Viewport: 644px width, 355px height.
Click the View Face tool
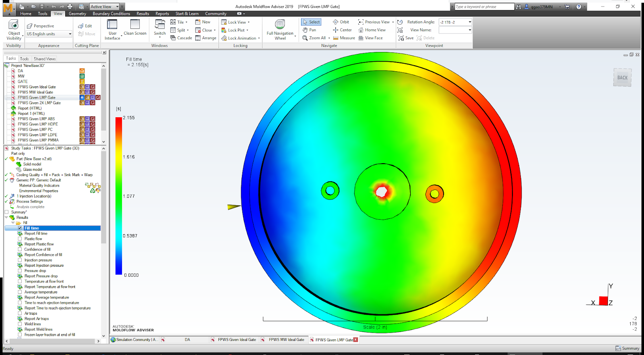[370, 38]
